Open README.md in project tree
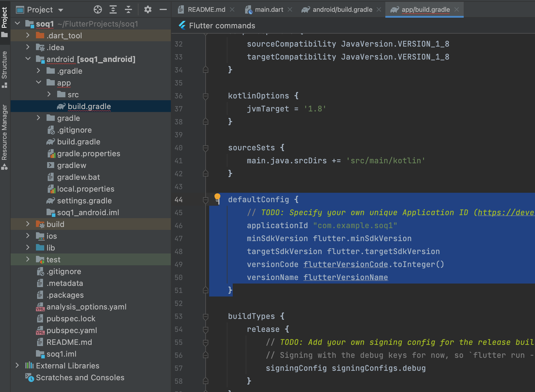The image size is (535, 392). [91, 342]
